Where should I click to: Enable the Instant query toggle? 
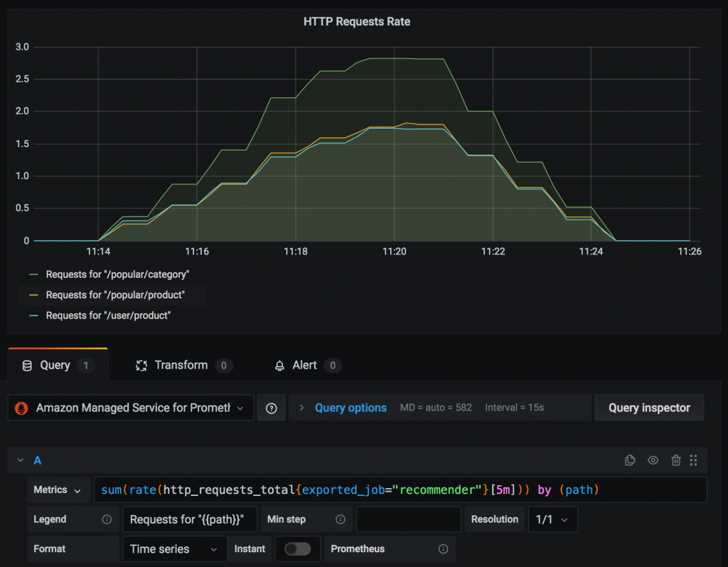point(297,549)
